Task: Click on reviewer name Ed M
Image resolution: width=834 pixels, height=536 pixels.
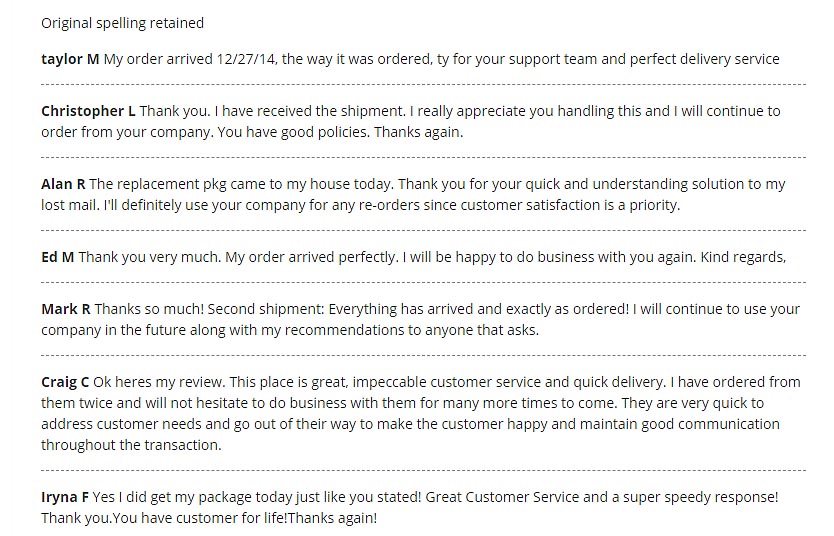Action: [x=57, y=257]
